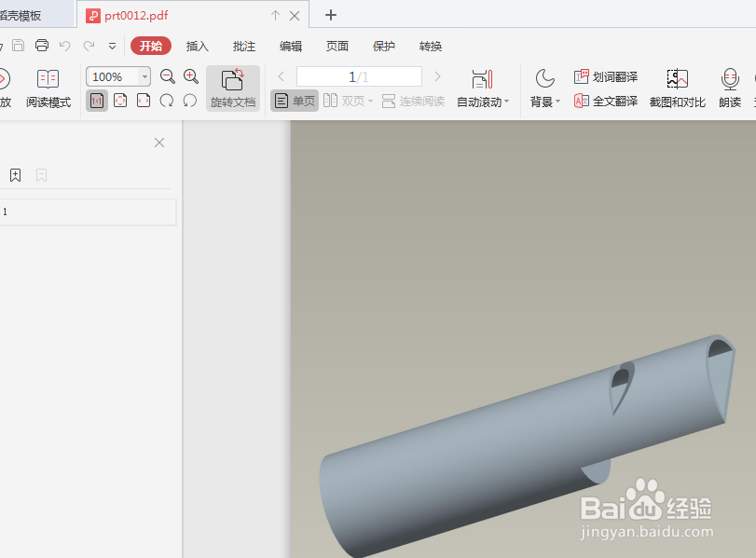This screenshot has width=756, height=558.
Task: Click the page number field 1/1
Action: pos(359,76)
